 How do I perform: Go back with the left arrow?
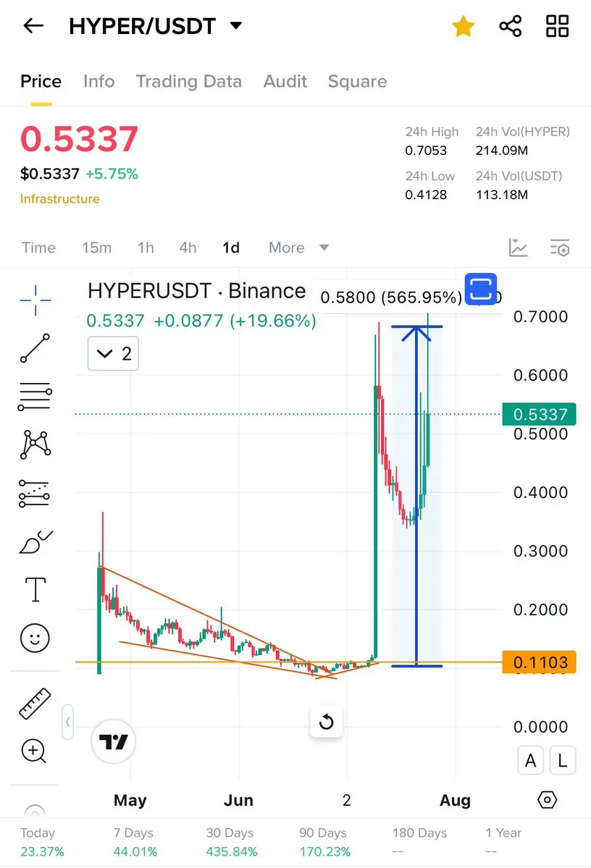click(x=33, y=25)
